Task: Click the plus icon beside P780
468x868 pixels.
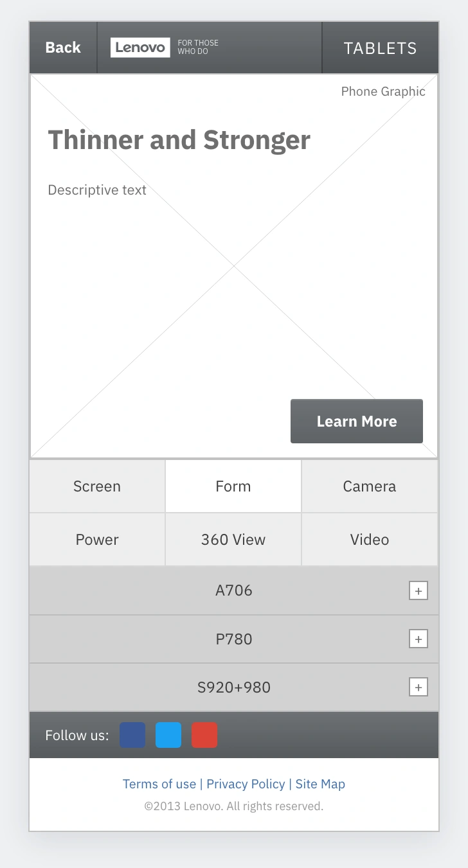Action: tap(419, 639)
